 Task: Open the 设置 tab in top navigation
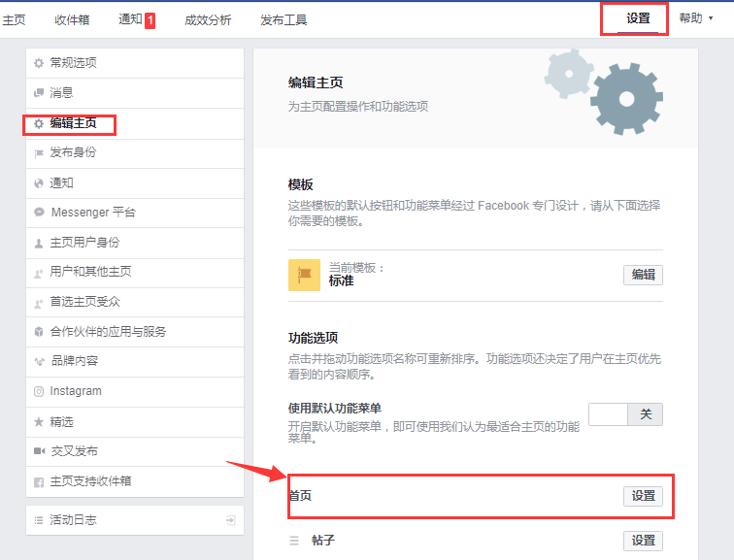[x=638, y=18]
